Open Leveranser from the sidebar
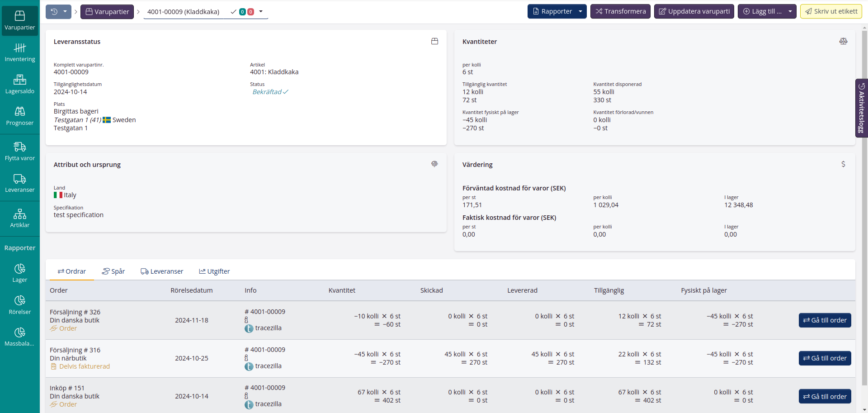The image size is (868, 413). click(20, 183)
